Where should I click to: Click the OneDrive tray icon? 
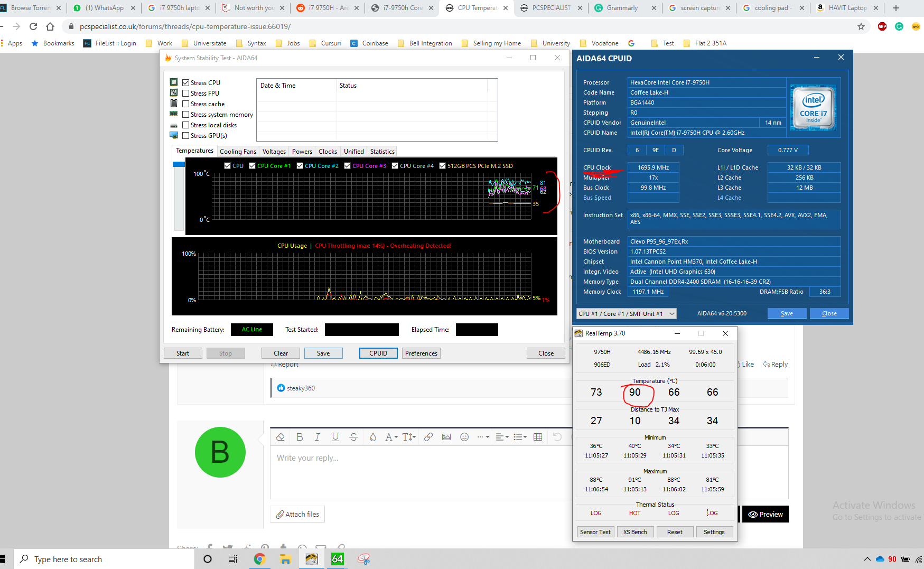click(880, 559)
